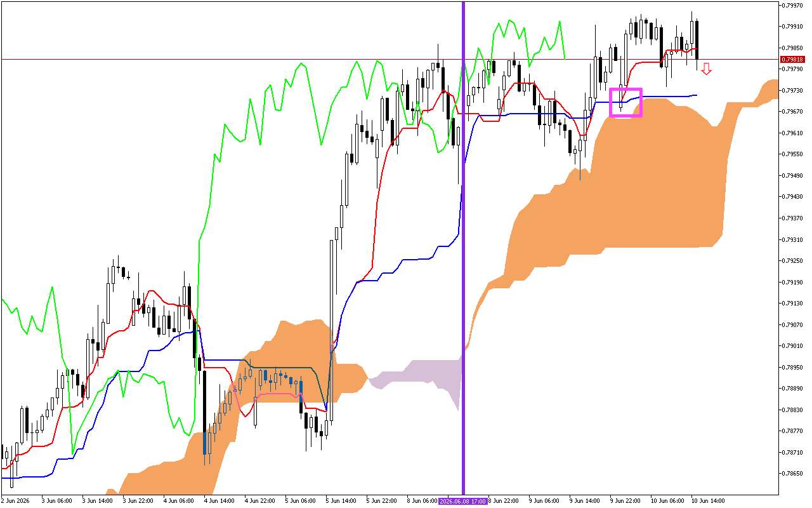Viewport: 812px width, 508px height.
Task: Click price axis value 0.78650
Action: tap(793, 474)
